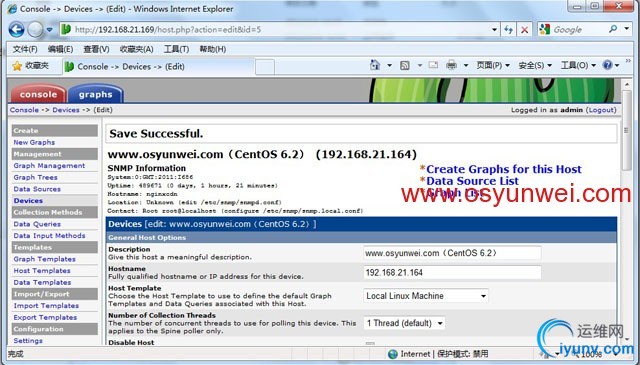Open the search provider dropdown arrow
The width and height of the screenshot is (640, 365).
click(x=626, y=29)
